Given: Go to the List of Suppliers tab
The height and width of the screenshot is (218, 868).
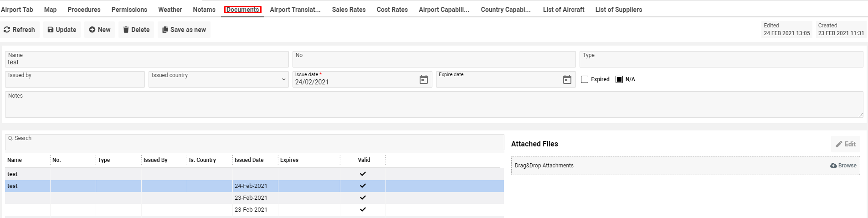Looking at the screenshot, I should (x=618, y=10).
